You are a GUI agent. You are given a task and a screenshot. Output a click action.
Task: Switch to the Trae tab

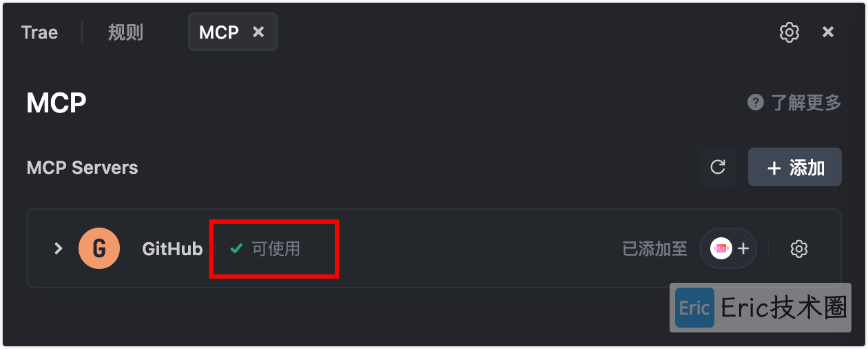tap(39, 32)
